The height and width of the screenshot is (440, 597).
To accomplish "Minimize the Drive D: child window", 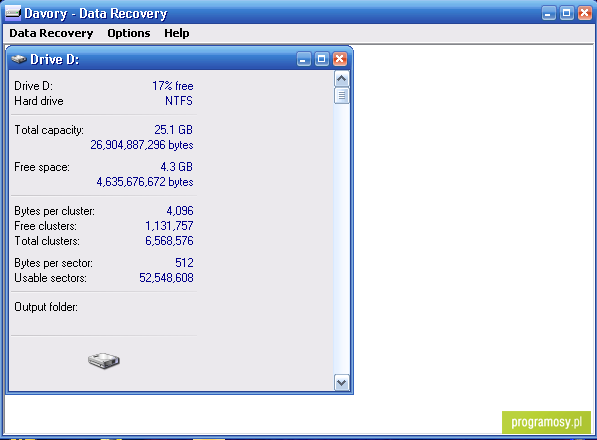I will [x=303, y=59].
